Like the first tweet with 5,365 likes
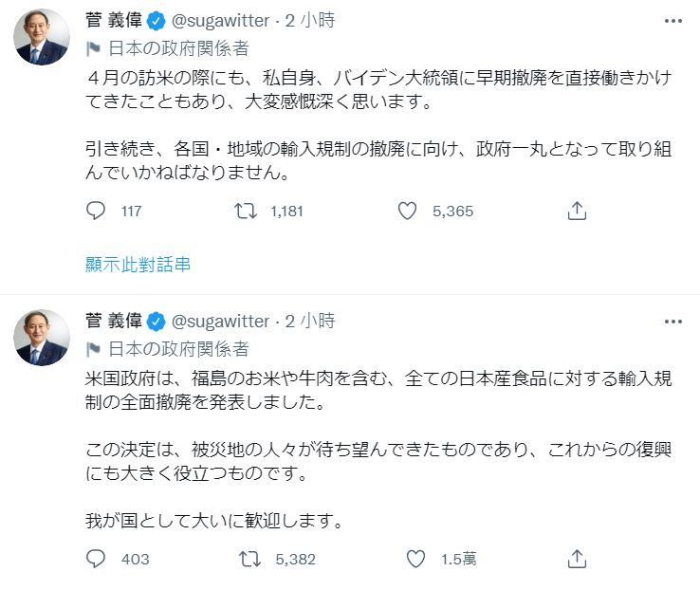 coord(407,212)
